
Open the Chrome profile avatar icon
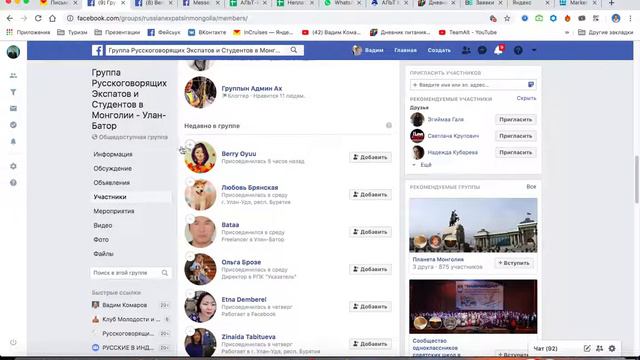[616, 18]
